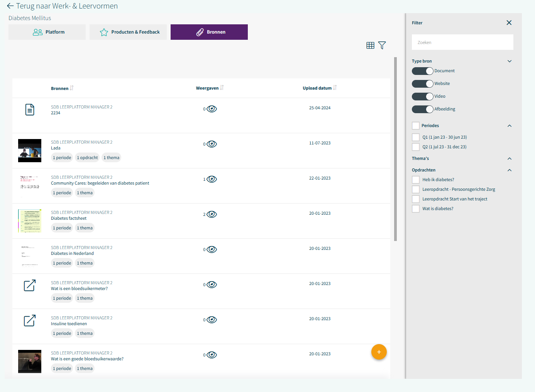Toggle the Opdrachten section chevron

point(509,170)
